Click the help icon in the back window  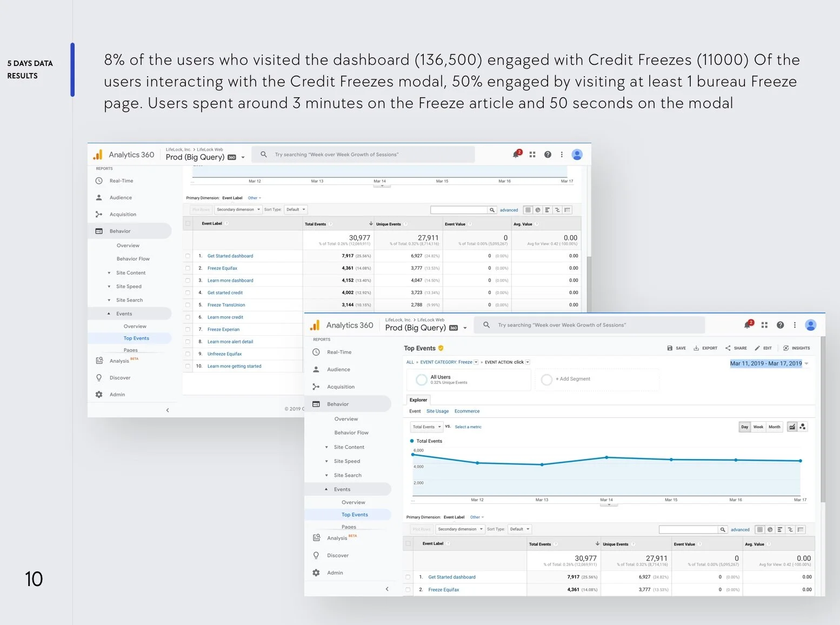point(548,155)
